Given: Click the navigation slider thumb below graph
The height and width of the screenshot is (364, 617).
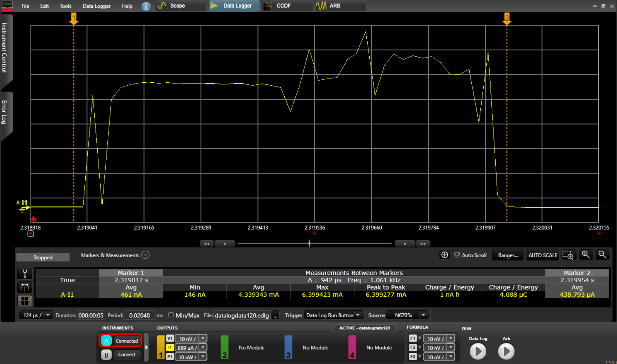Looking at the screenshot, I should click(309, 244).
